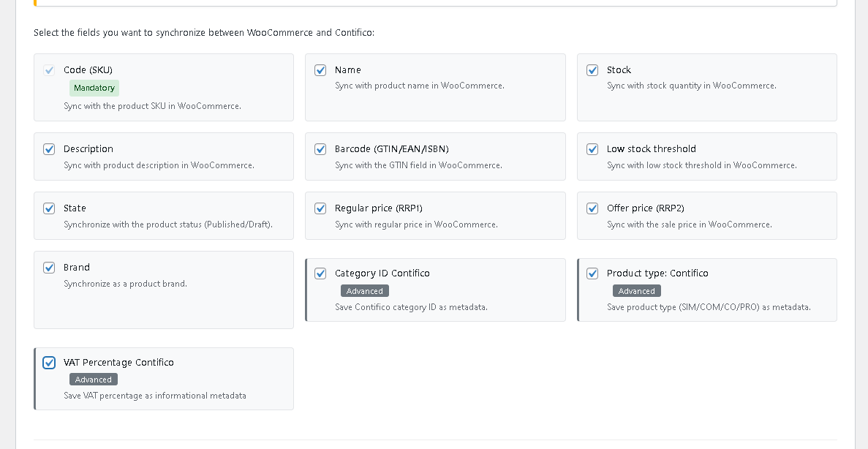The width and height of the screenshot is (868, 449).
Task: Uncheck the Name sync checkbox
Action: click(x=320, y=70)
